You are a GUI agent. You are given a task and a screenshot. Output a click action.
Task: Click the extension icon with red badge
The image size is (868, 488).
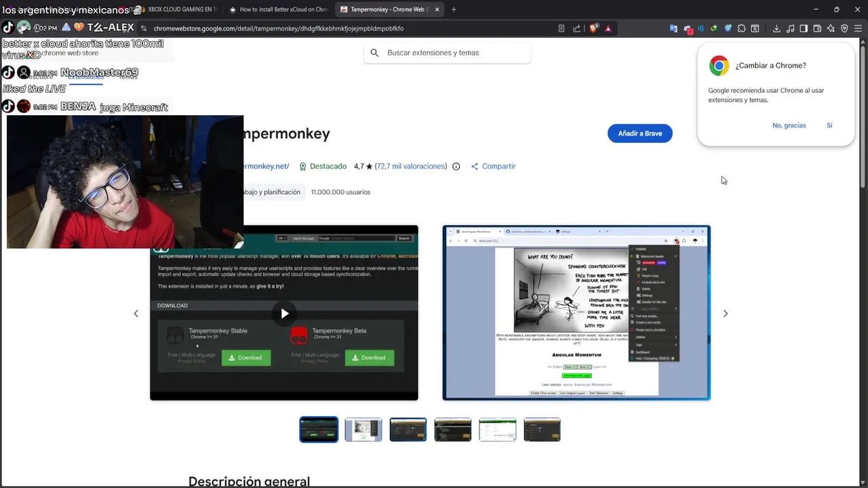coord(688,29)
